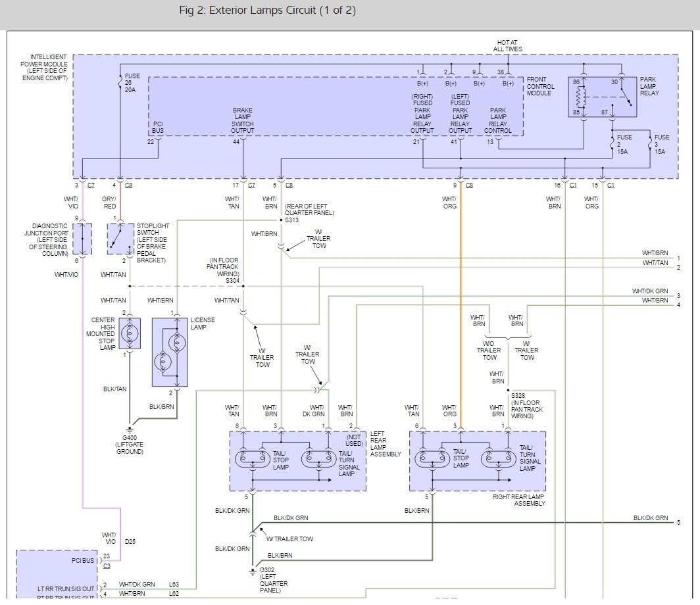The width and height of the screenshot is (700, 605).
Task: Click the Fuse 3 15A symbol
Action: pos(650,143)
